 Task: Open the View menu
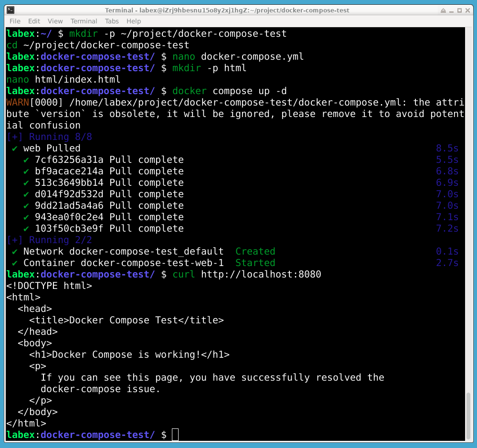click(x=55, y=21)
